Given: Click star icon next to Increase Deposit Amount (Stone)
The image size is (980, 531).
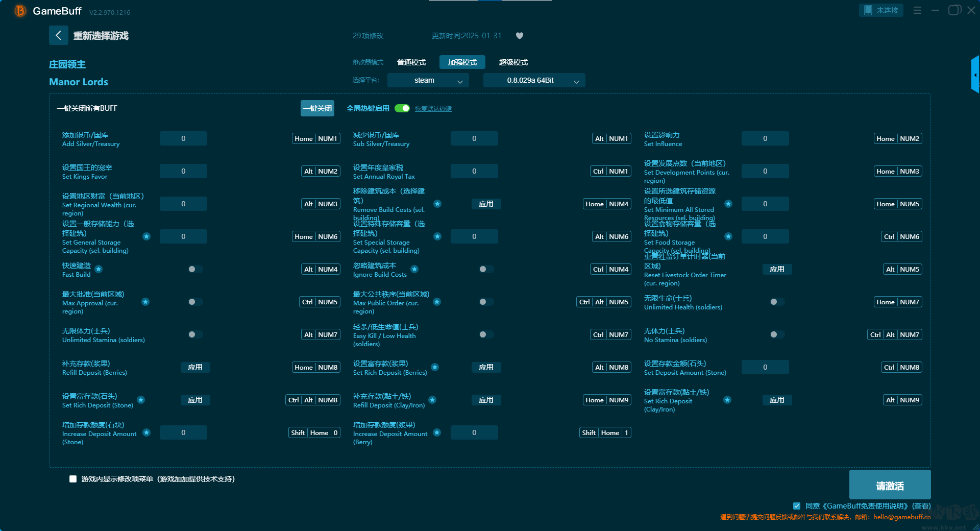Looking at the screenshot, I should click(x=146, y=432).
